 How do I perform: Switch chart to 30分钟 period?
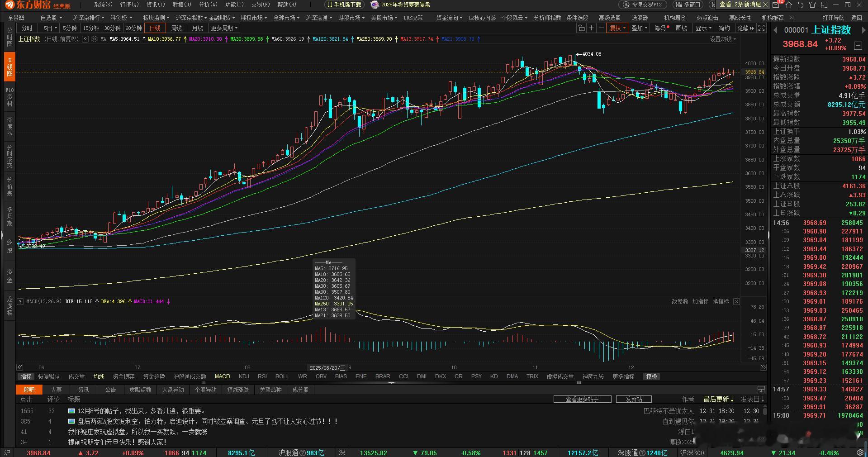(112, 28)
